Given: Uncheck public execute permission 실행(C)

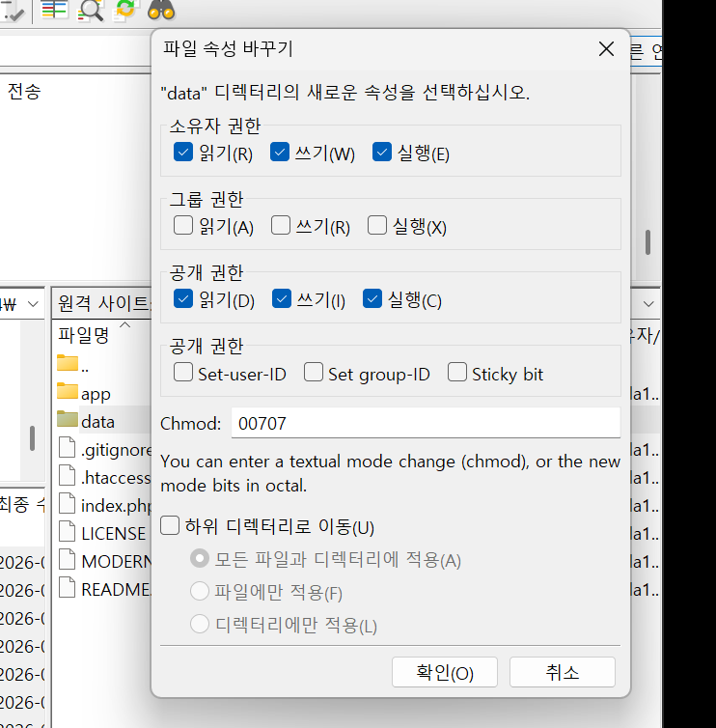Looking at the screenshot, I should 372,298.
